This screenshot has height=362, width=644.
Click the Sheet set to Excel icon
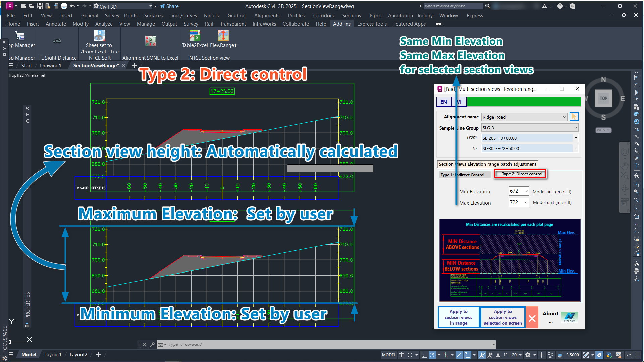(x=99, y=36)
